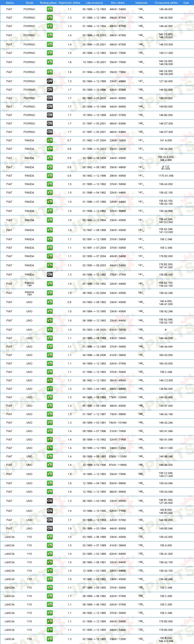194x644 pixels.
Task: Click petrol icon in Y10 156 A.000 row
Action: point(50,546)
